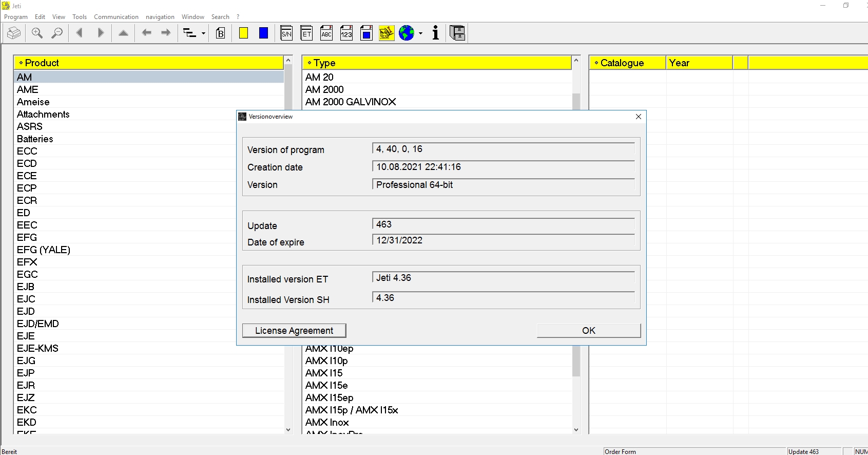Image resolution: width=868 pixels, height=455 pixels.
Task: Select AM 2000 GALVINOX in Type list
Action: [x=437, y=102]
